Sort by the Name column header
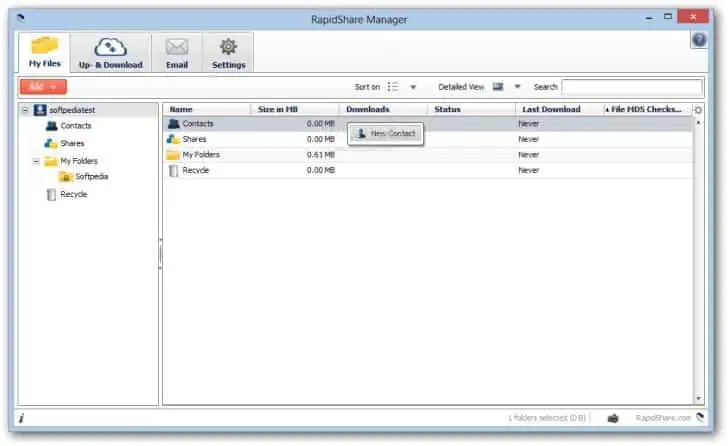728x446 pixels. click(207, 110)
